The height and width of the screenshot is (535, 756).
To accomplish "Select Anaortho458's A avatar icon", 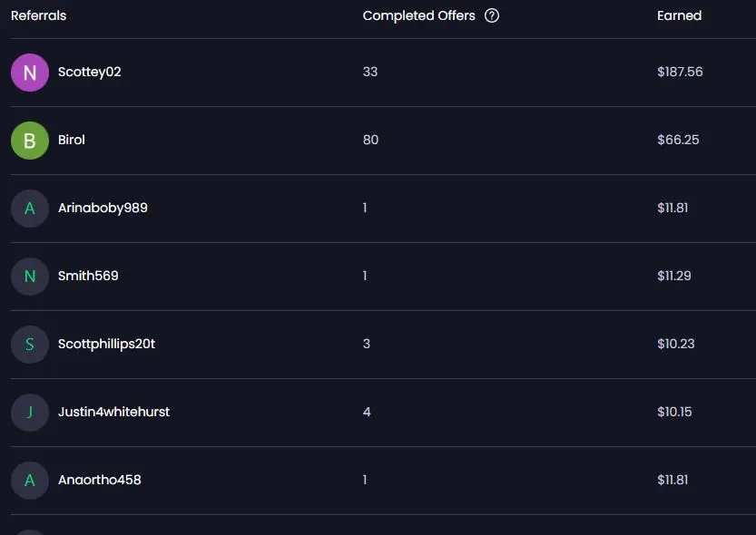I will point(30,480).
